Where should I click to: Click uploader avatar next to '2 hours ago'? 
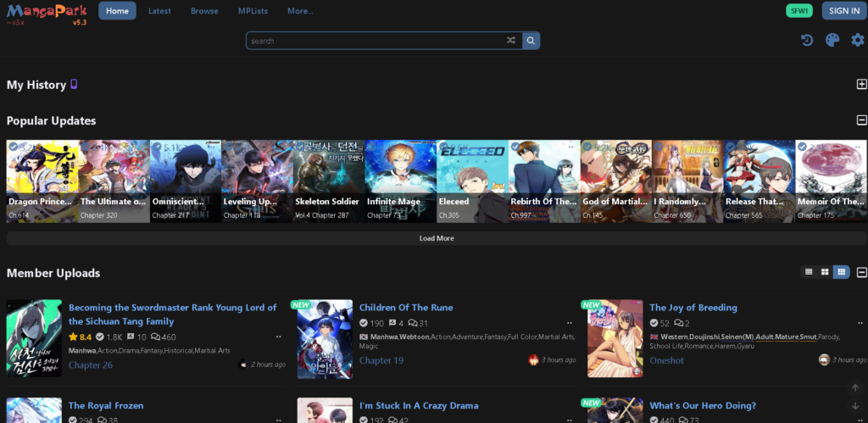tap(243, 365)
